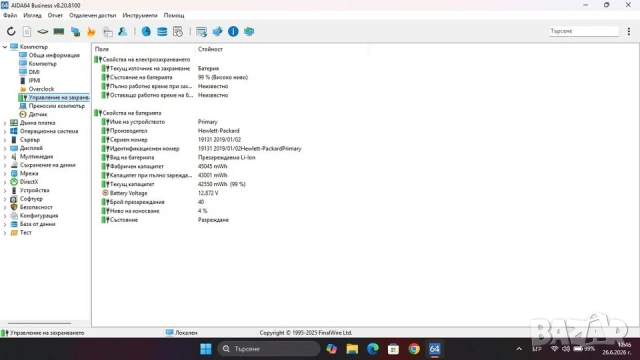Open the Помощ menu

pos(174,16)
